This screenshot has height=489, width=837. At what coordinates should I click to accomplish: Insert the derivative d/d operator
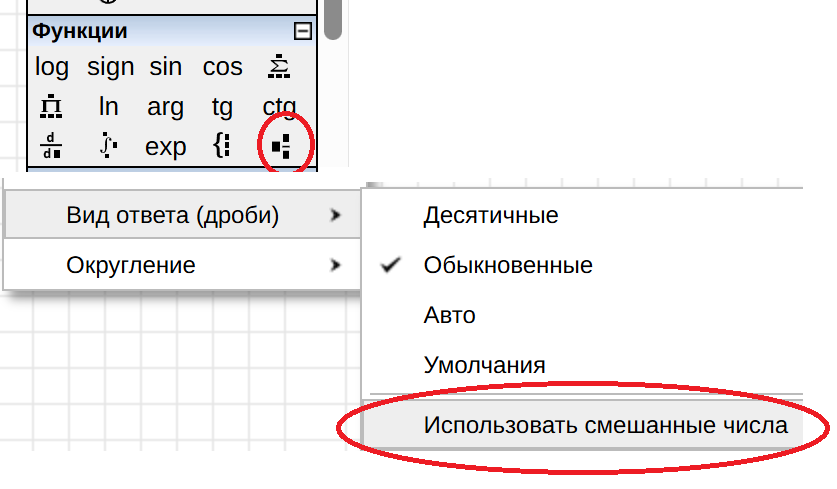point(52,147)
